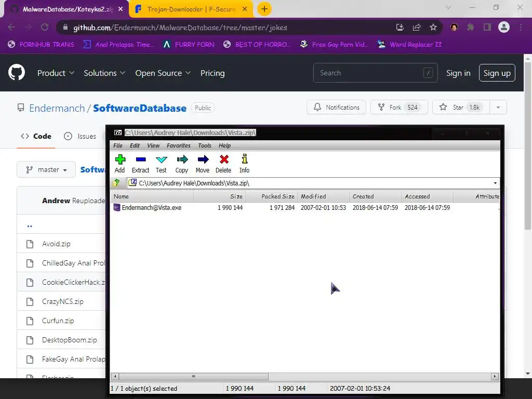
Task: Open the Word Replacer II bookmark
Action: tap(409, 45)
